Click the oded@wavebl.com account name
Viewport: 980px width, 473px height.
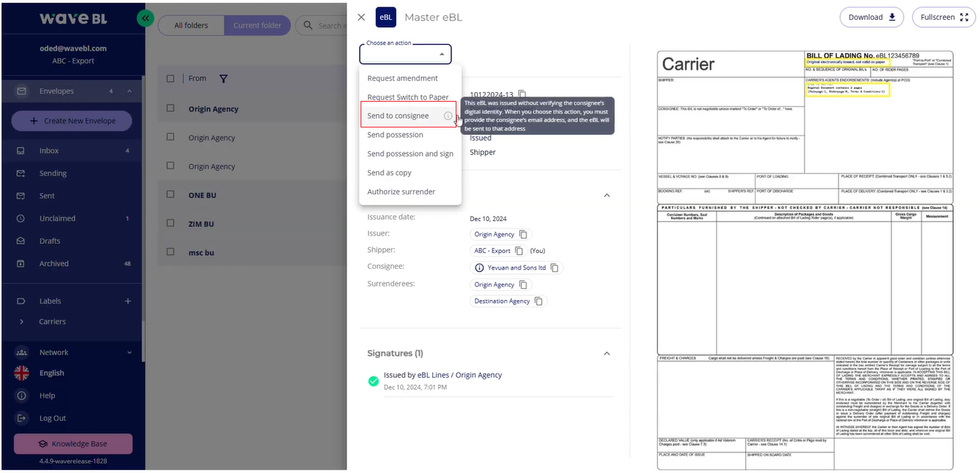[x=73, y=49]
